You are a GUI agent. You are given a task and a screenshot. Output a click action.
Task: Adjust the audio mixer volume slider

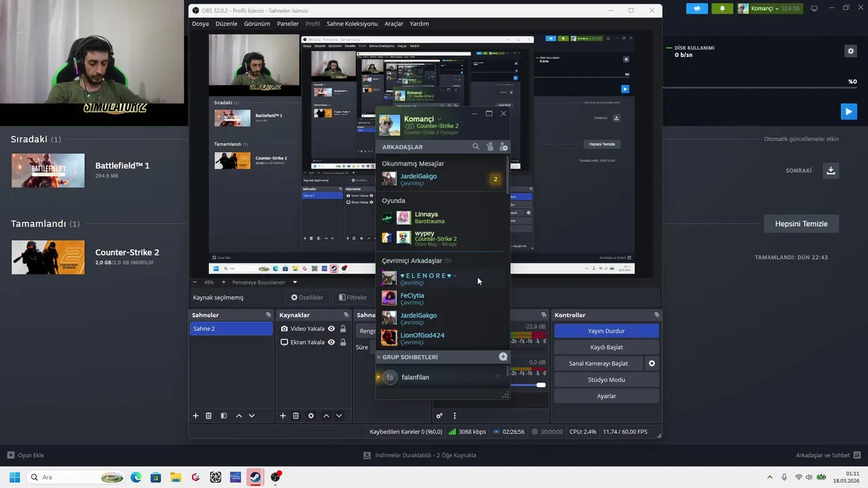541,385
